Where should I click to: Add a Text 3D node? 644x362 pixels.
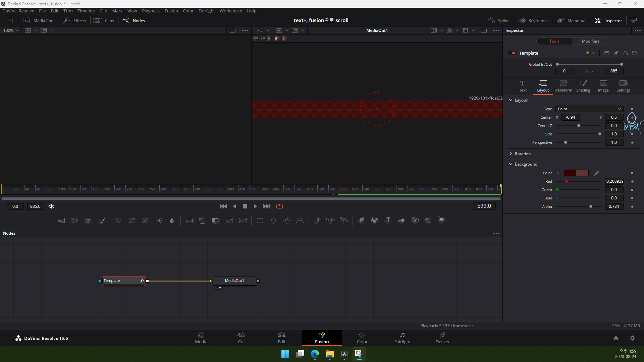[x=388, y=220]
